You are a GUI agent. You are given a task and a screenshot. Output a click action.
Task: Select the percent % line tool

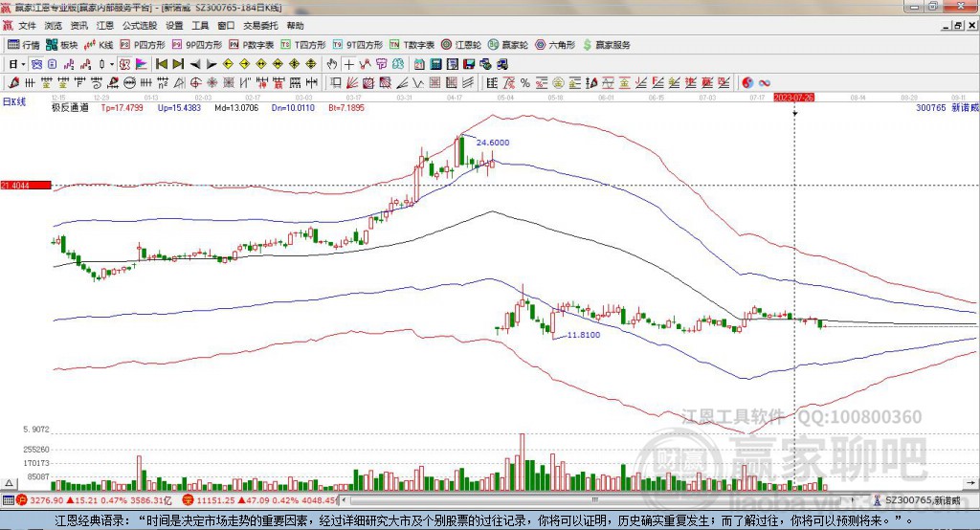point(525,82)
